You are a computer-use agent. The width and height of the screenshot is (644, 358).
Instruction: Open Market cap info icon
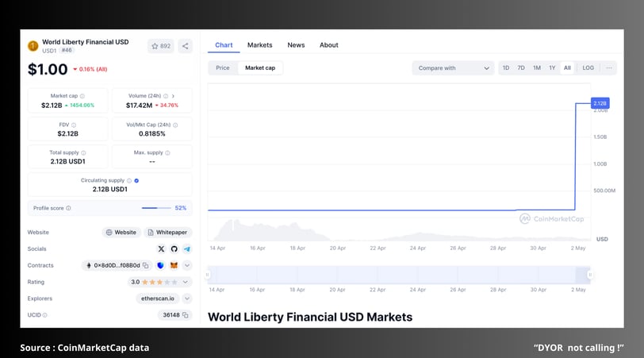point(82,96)
